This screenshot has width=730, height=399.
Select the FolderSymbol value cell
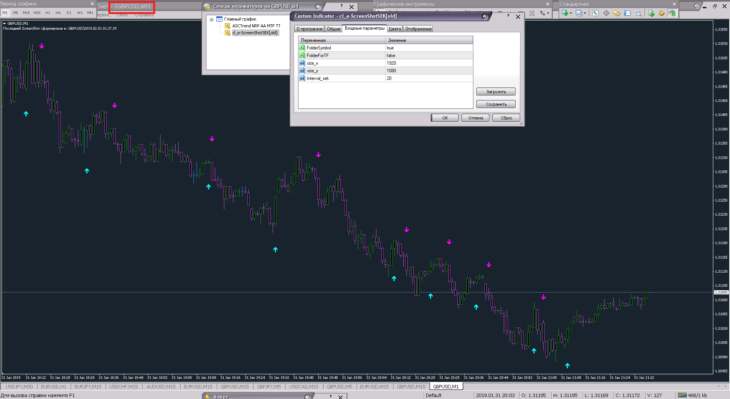click(429, 48)
